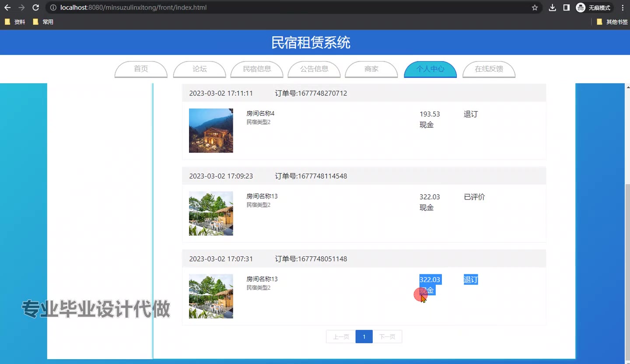Open the 民宿信息 tab

coord(257,69)
